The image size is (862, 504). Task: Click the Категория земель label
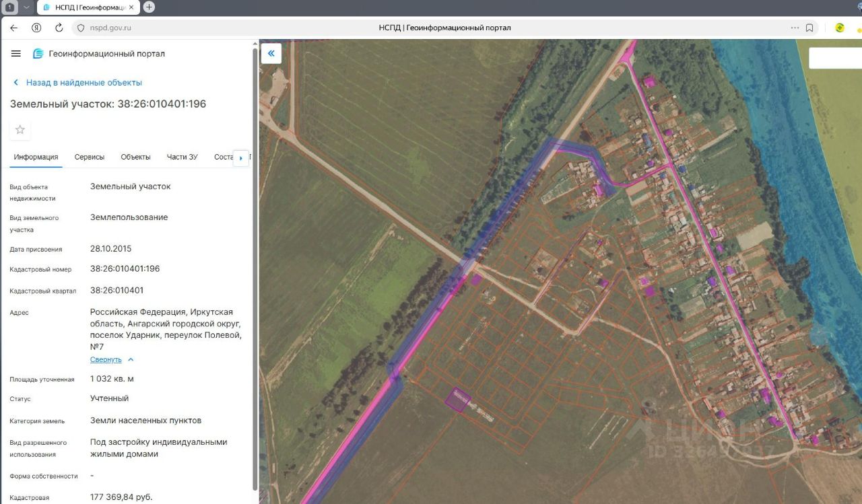tap(37, 421)
